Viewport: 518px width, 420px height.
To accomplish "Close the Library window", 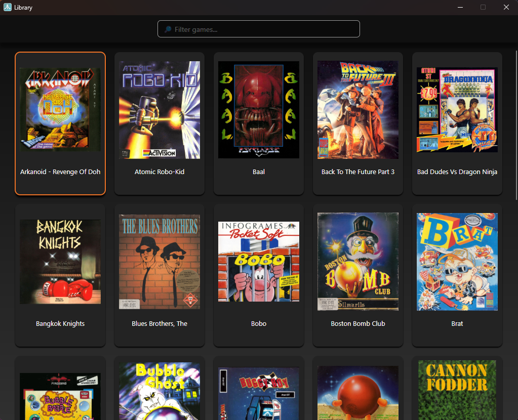I will click(506, 7).
